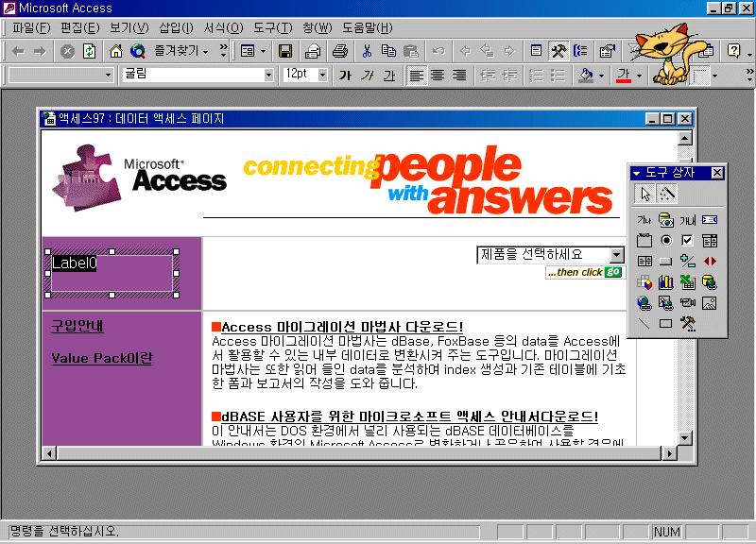Screen dimensions: 756x544
Task: Select the Office Spreadsheet tool in toolbox
Action: [688, 282]
